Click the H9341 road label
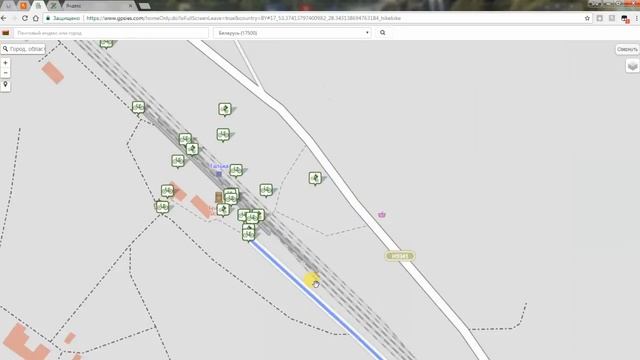Screen dimensions: 640x360 400,256
